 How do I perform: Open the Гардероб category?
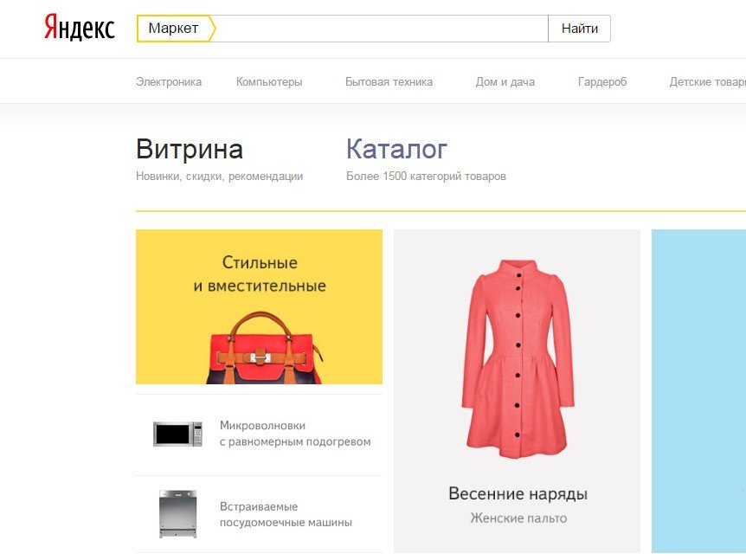[x=602, y=82]
